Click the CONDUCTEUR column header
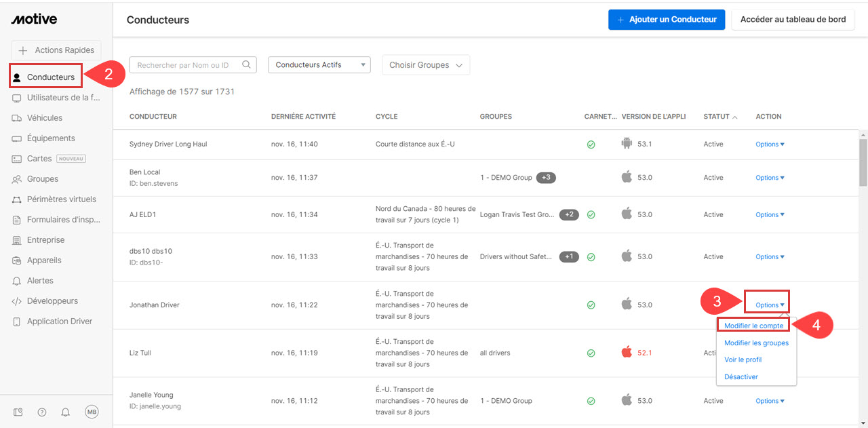The height and width of the screenshot is (428, 868). 153,117
